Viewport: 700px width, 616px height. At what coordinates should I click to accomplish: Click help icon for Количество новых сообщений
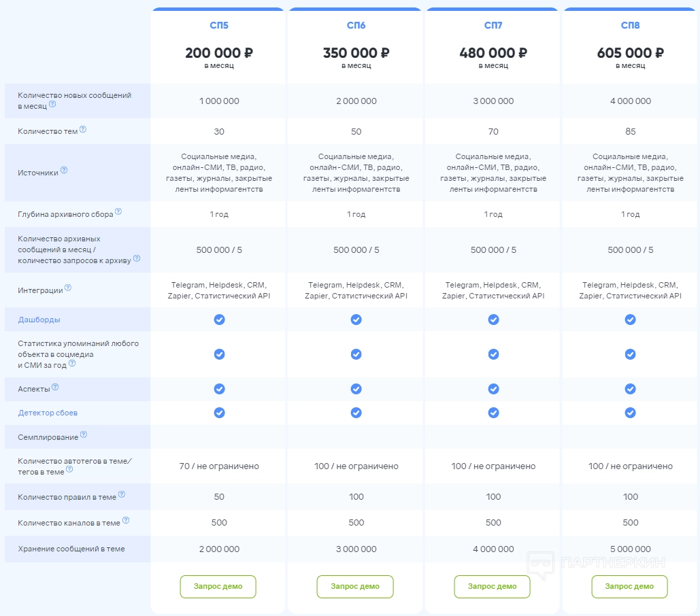(52, 104)
